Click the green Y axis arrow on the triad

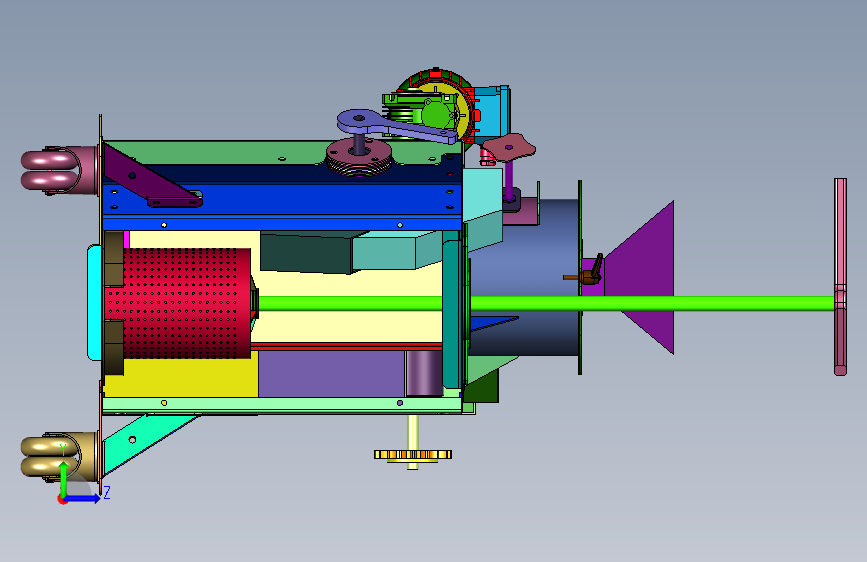click(64, 476)
